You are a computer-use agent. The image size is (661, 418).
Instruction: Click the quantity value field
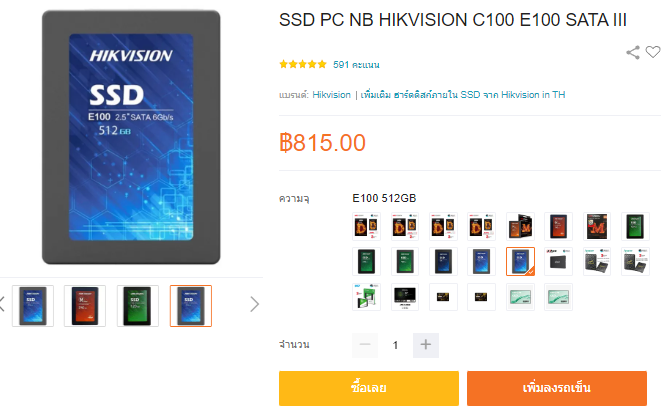coord(395,345)
